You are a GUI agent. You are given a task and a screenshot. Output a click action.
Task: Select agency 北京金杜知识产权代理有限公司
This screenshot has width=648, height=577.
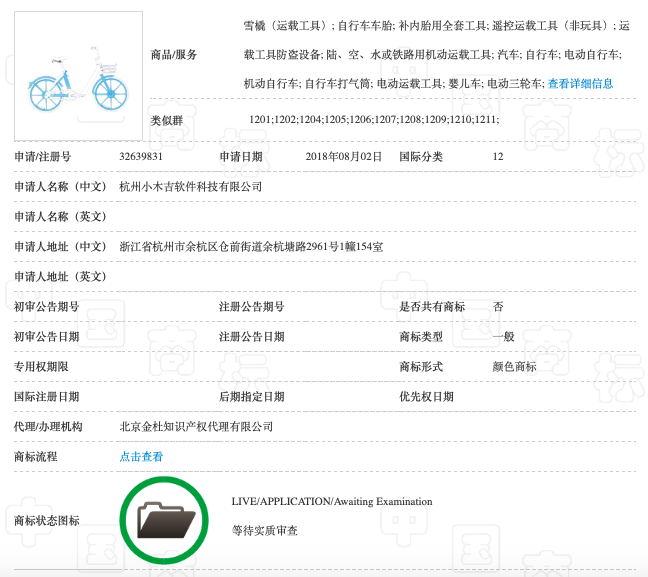pos(196,427)
